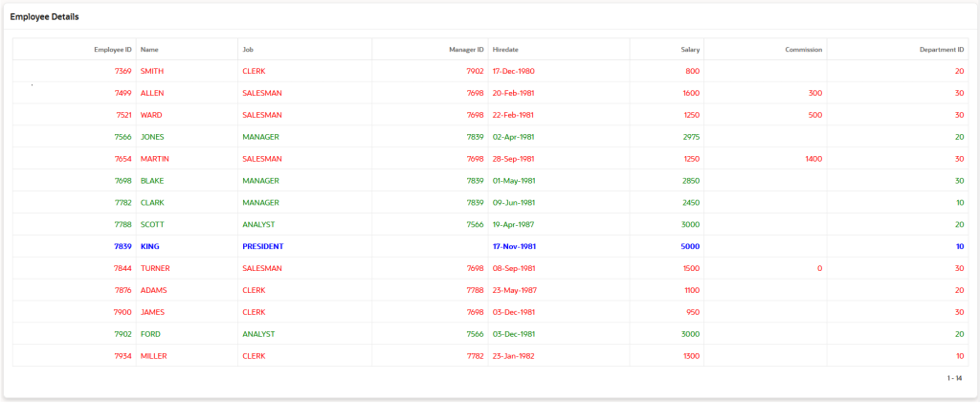Click the Job column header
Viewport: 980px width, 404px height.
click(248, 49)
